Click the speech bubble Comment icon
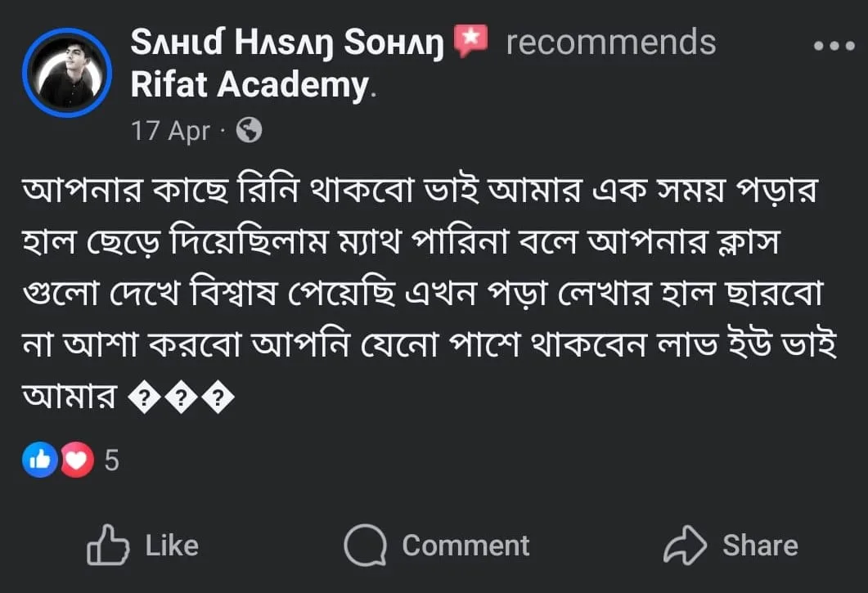The width and height of the screenshot is (868, 593). click(x=365, y=545)
